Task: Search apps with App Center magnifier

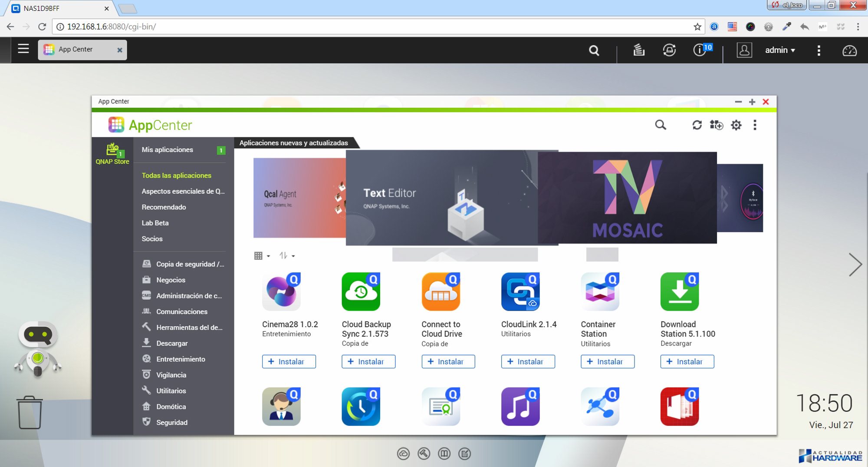Action: (660, 125)
